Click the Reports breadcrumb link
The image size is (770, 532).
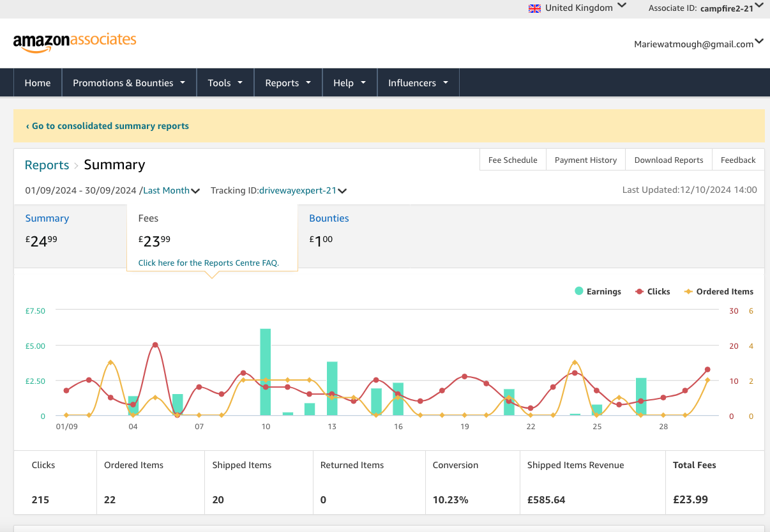click(x=47, y=165)
